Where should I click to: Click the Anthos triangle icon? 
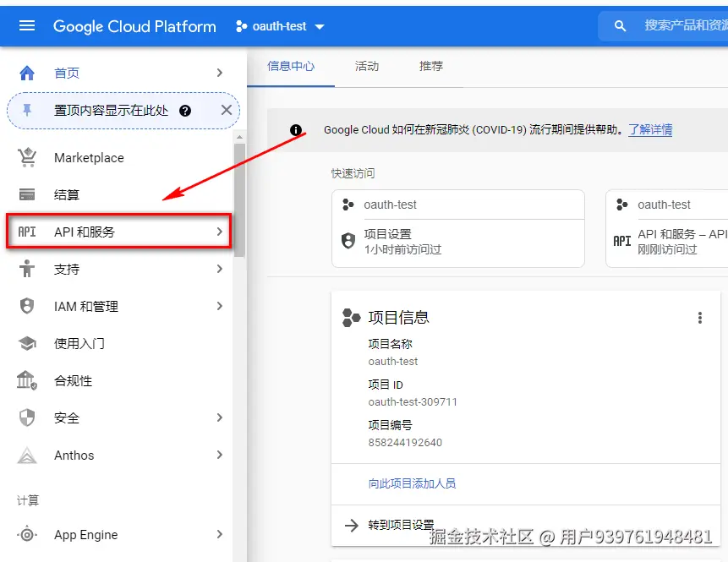pos(27,456)
